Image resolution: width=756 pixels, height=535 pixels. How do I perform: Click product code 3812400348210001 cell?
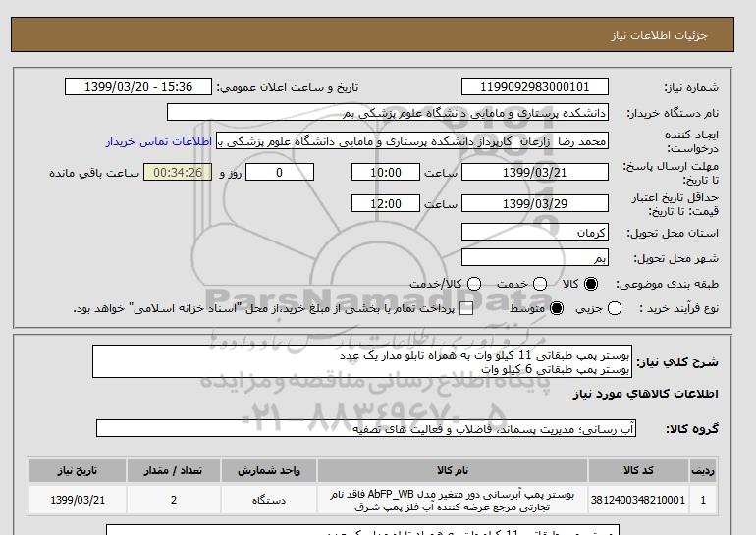pos(638,500)
